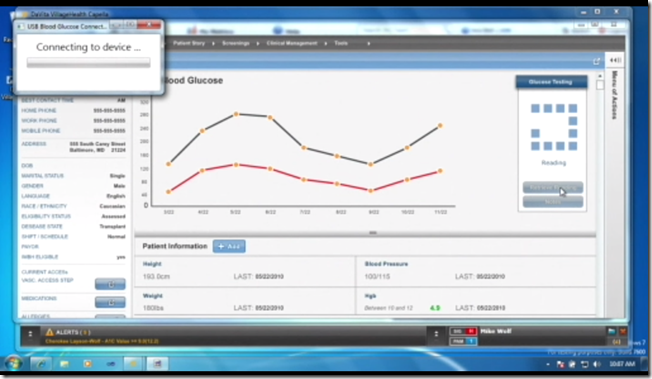Click the Add button beside Patient Information

[x=229, y=246]
